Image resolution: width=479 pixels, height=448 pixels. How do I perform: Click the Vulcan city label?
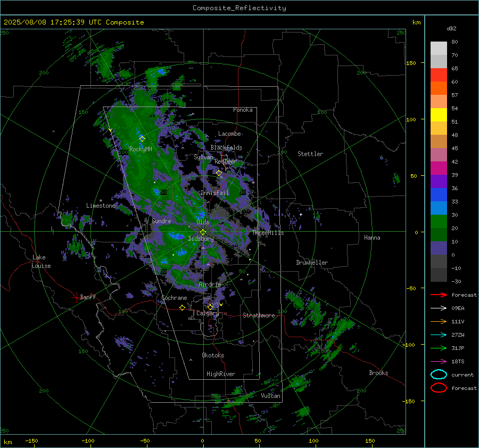(271, 396)
